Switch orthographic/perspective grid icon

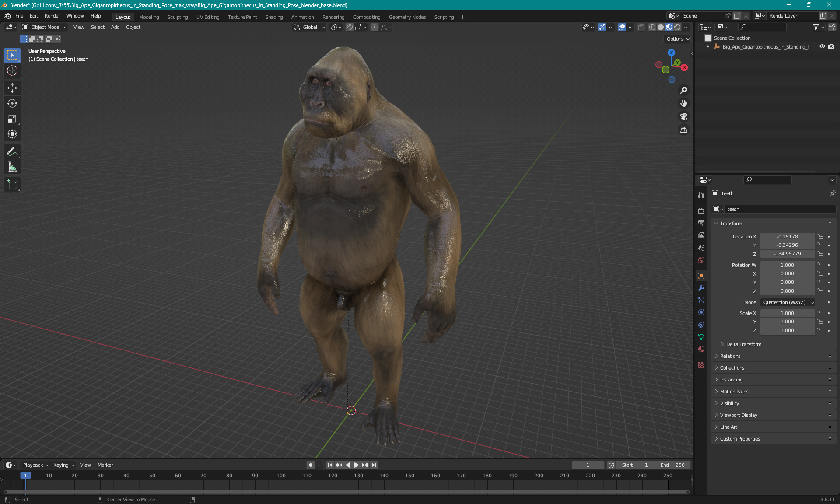(x=684, y=130)
